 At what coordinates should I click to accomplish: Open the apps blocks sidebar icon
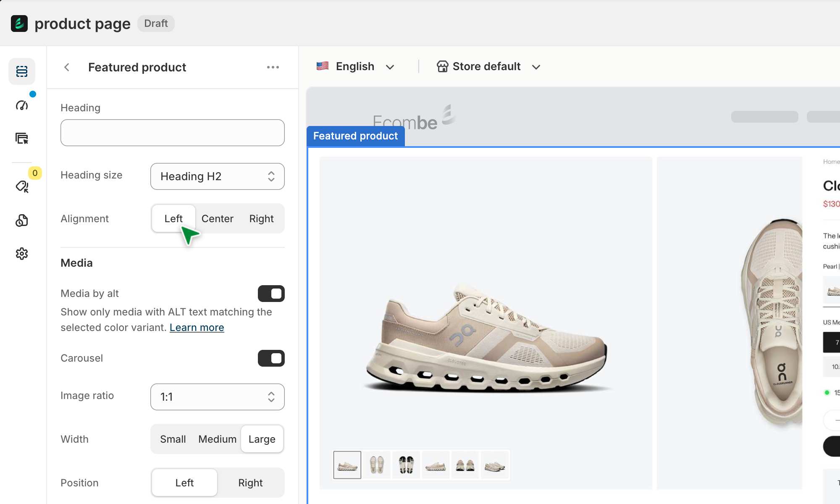pos(22,220)
